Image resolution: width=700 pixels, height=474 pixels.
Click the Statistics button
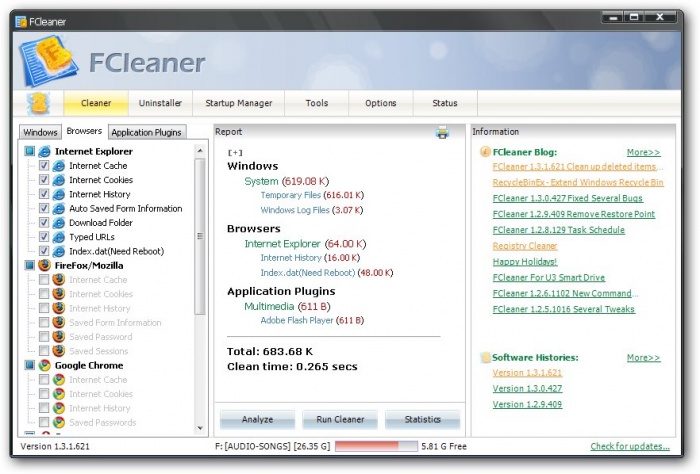(422, 420)
